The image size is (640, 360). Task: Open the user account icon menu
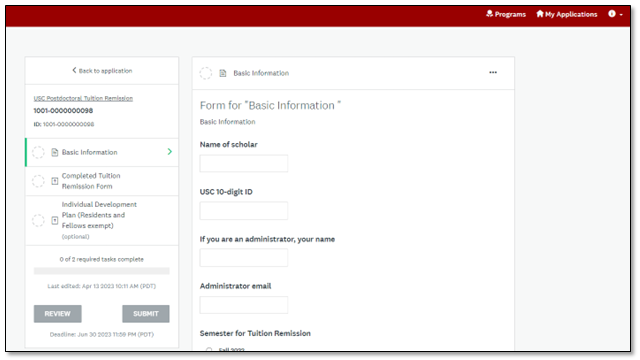tap(611, 14)
